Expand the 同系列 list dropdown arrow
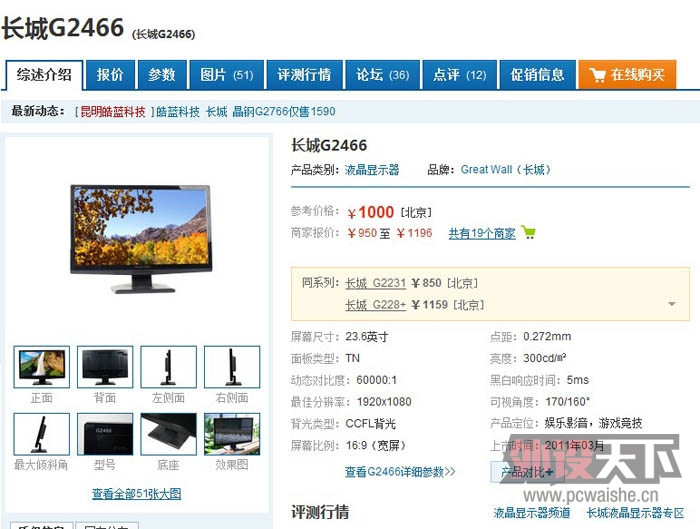 click(671, 304)
